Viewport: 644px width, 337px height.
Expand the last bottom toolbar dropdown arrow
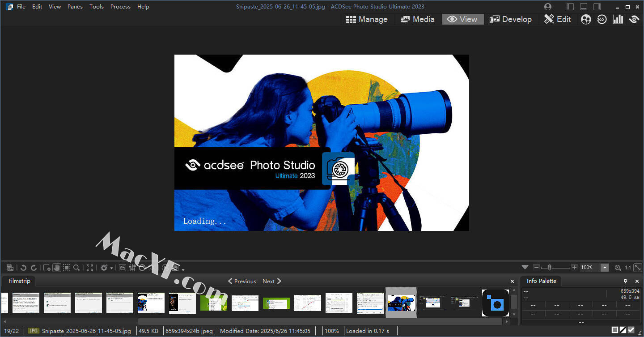point(183,269)
